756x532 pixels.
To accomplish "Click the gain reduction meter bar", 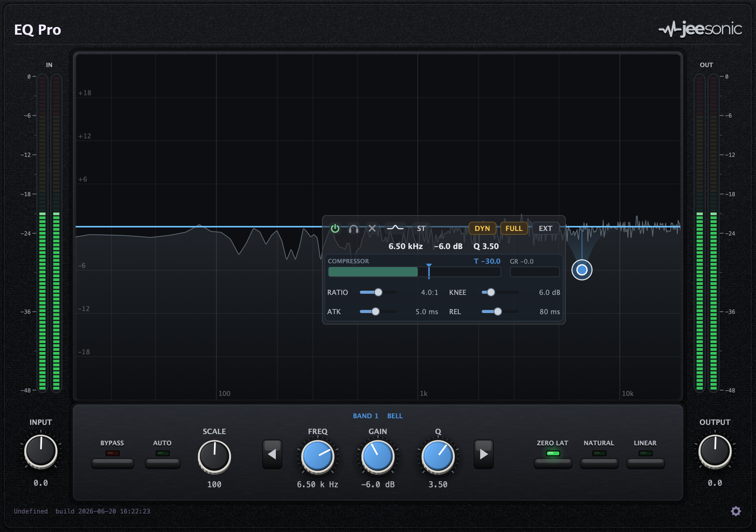I will point(535,272).
